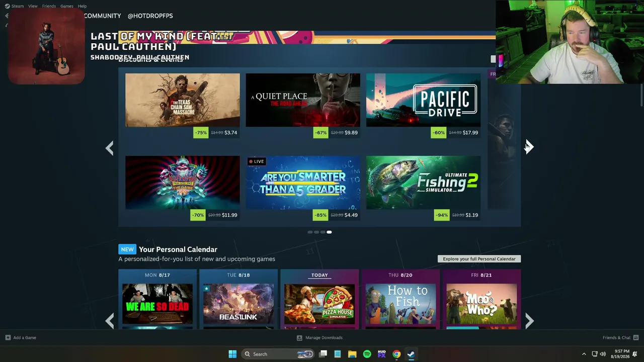Select the third carousel page dot

(x=323, y=232)
